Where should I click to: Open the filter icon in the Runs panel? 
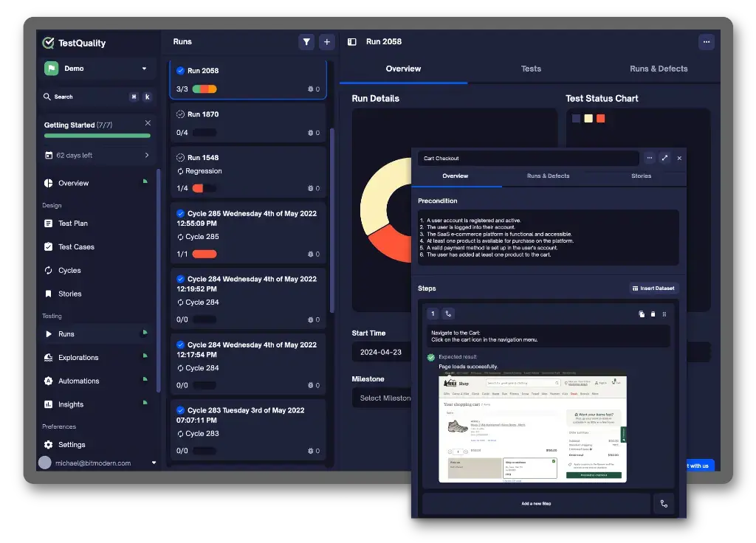306,42
